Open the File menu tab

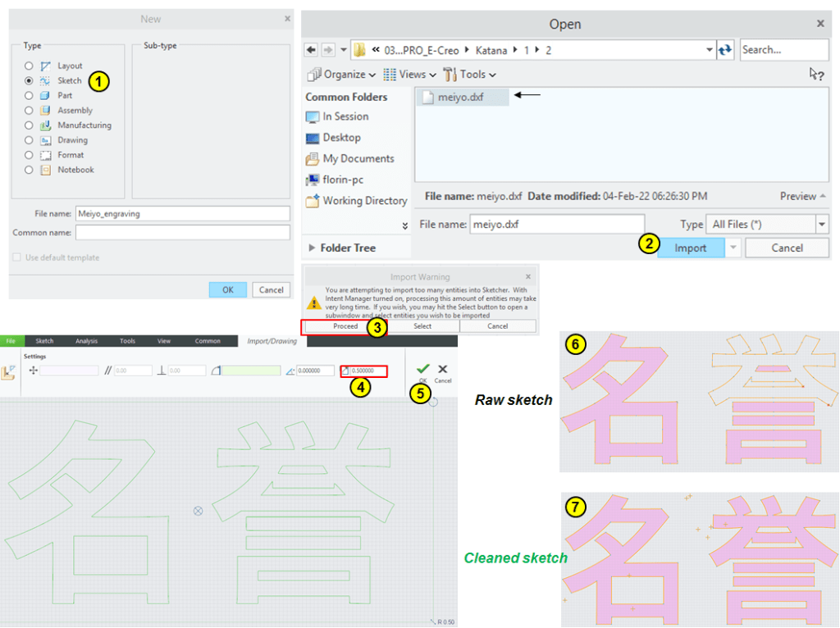(11, 341)
